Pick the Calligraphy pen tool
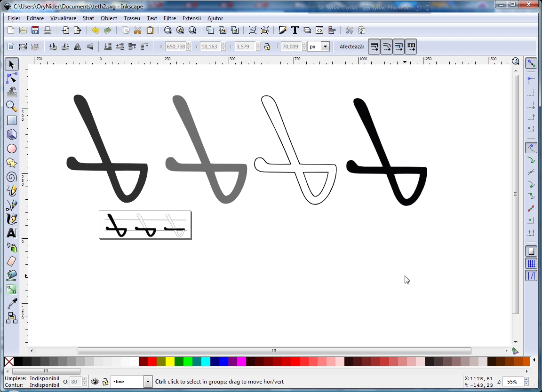 pyautogui.click(x=12, y=219)
